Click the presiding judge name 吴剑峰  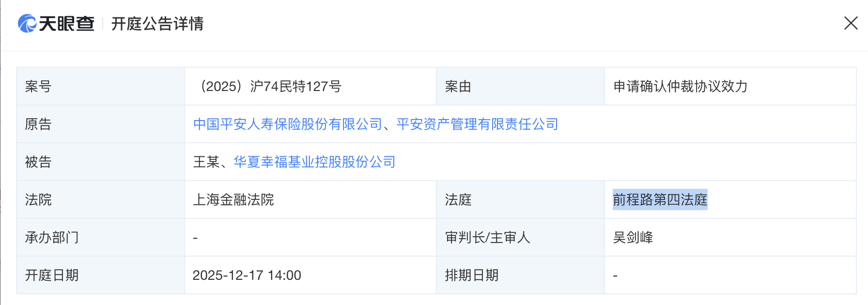coord(633,238)
